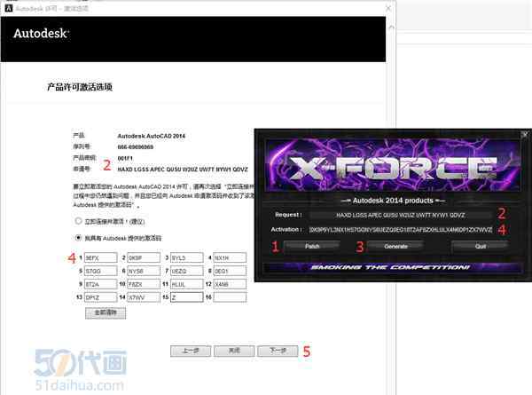This screenshot has height=395, width=532.
Task: Click activation code field number 5
Action: coord(101,271)
